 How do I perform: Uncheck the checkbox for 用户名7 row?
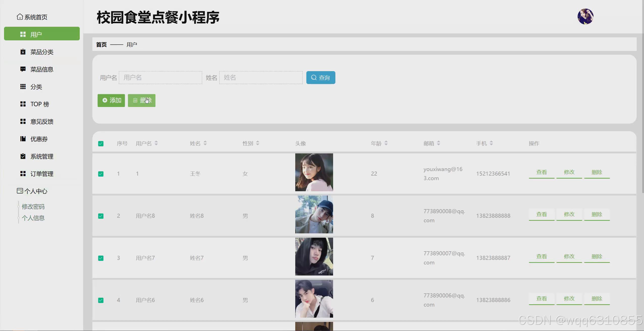click(101, 258)
